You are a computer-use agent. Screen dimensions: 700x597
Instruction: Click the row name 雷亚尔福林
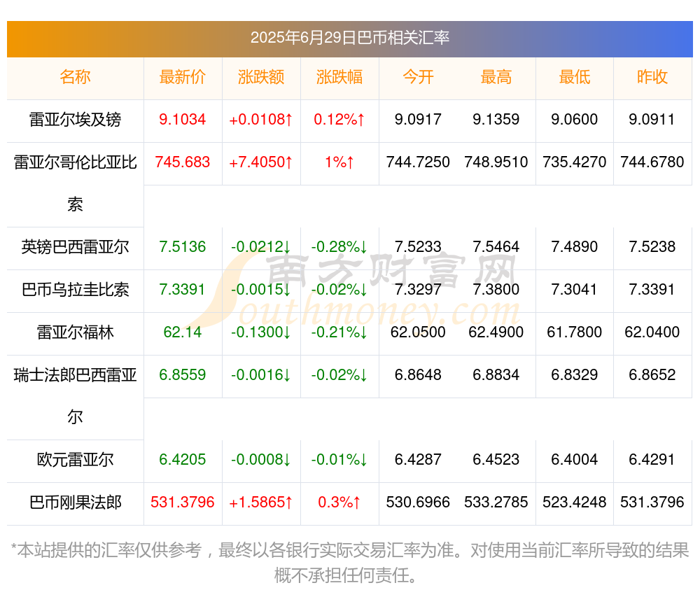pyautogui.click(x=75, y=332)
